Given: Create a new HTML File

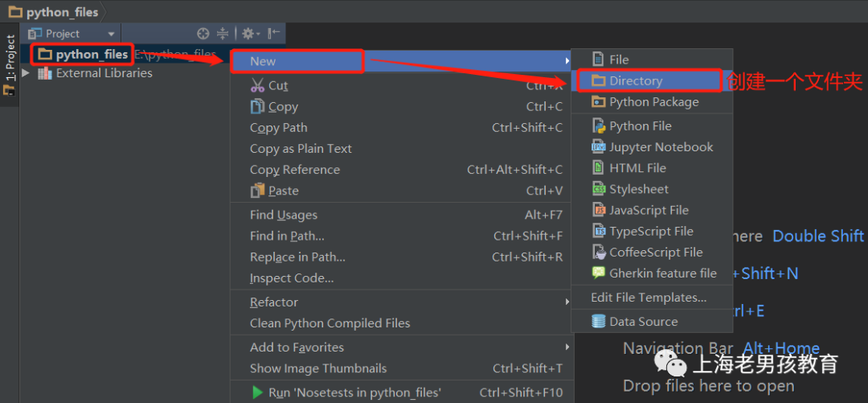Looking at the screenshot, I should (652, 168).
